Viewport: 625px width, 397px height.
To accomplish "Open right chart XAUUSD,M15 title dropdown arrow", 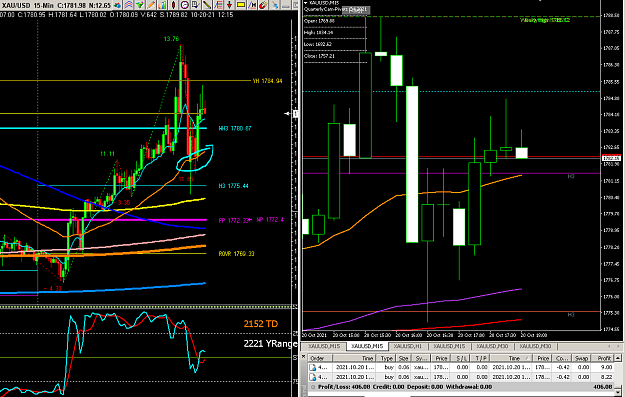I will pos(306,3).
